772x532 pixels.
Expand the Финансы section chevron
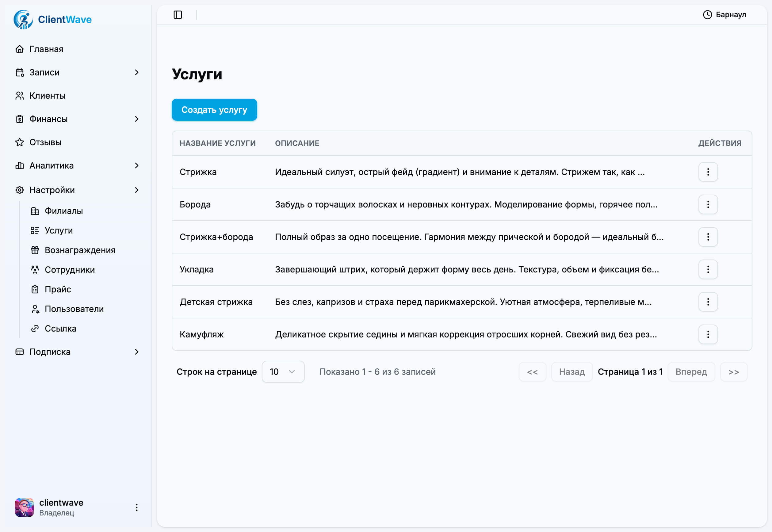[x=136, y=119]
